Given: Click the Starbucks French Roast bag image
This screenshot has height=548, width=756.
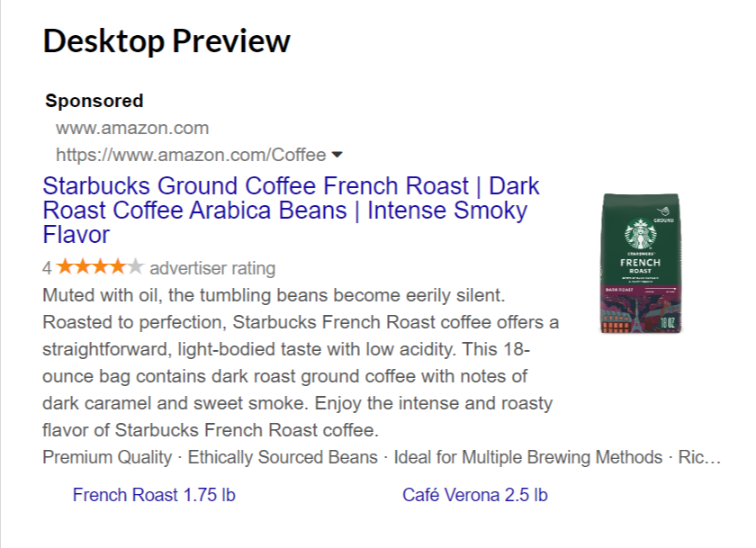Looking at the screenshot, I should click(641, 263).
